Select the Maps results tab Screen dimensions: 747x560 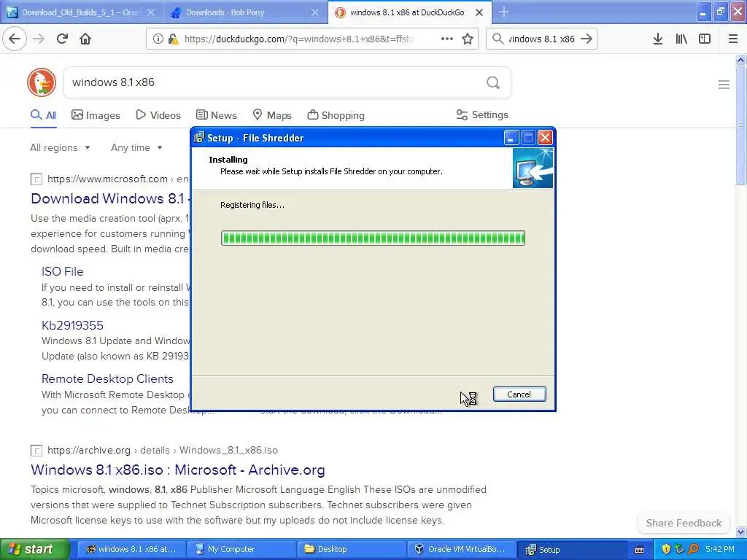pos(271,115)
